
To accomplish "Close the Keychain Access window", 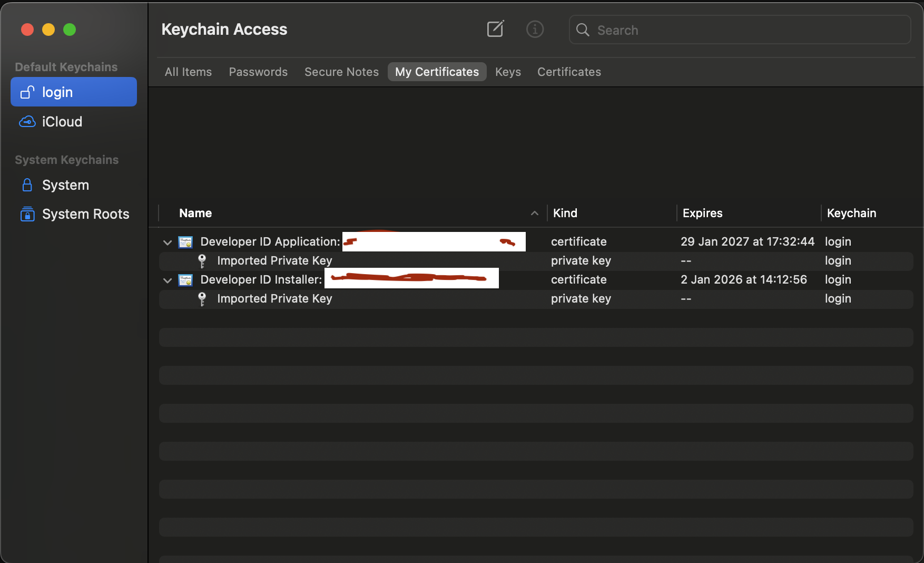I will (27, 30).
